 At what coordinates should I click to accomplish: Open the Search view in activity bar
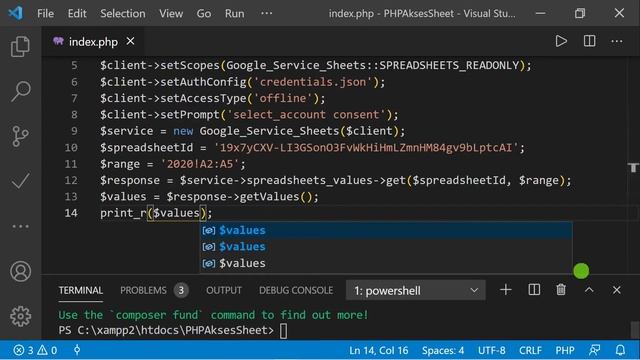coord(20,91)
